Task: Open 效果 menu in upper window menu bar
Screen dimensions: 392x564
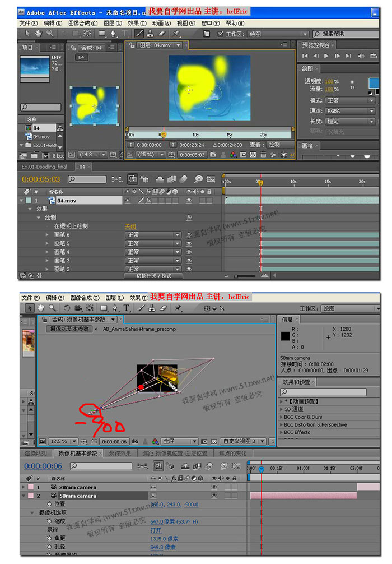Action: tap(137, 23)
